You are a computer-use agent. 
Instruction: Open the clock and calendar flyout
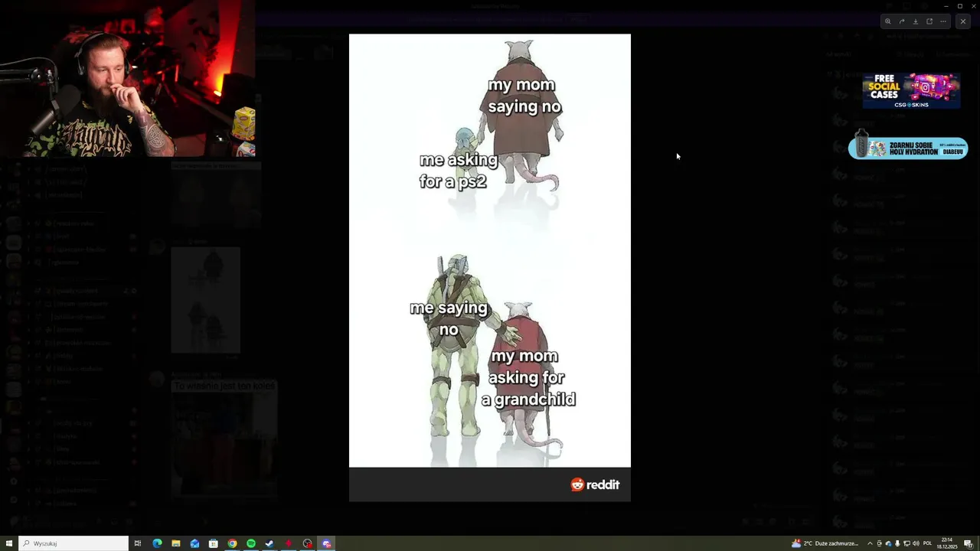pyautogui.click(x=947, y=543)
